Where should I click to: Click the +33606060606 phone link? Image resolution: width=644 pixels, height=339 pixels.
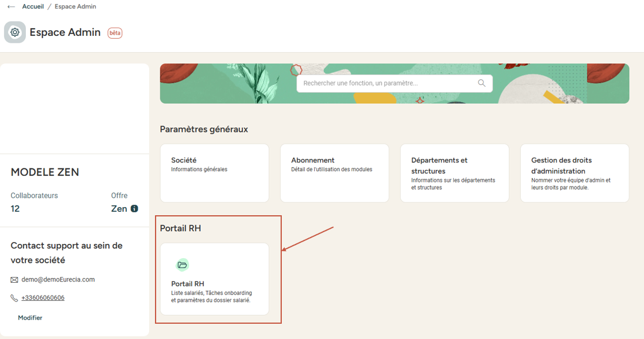click(x=43, y=298)
